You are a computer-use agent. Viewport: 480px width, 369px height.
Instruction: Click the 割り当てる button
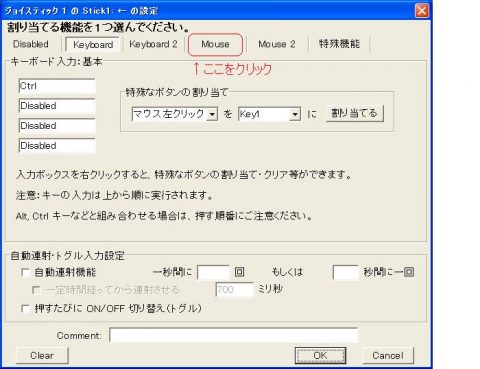pos(354,113)
